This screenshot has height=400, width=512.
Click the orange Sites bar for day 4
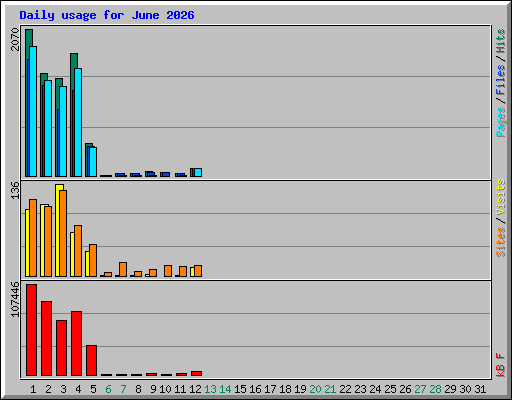(78, 251)
